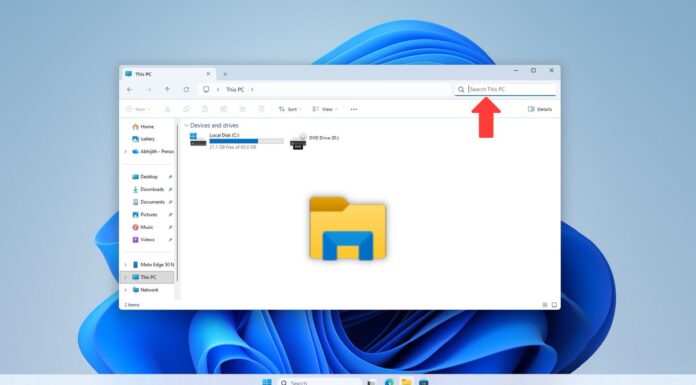
Task: Click the Share toolbar icon
Action: (x=242, y=109)
